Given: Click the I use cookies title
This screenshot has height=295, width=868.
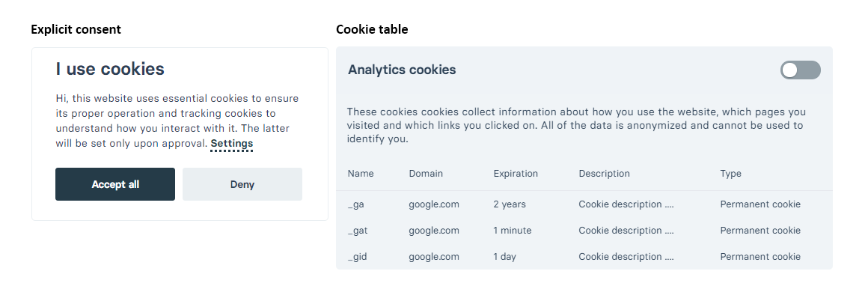Looking at the screenshot, I should click(110, 69).
